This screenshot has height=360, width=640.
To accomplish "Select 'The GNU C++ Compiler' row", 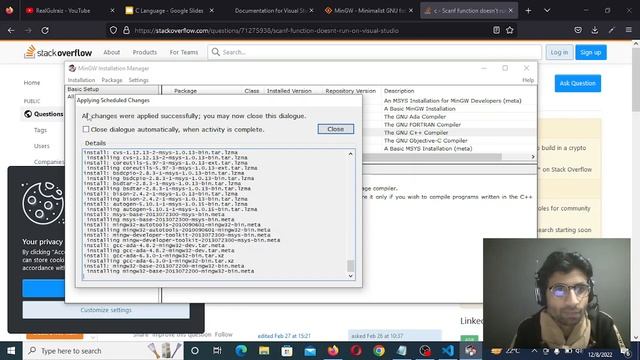I will pyautogui.click(x=416, y=133).
